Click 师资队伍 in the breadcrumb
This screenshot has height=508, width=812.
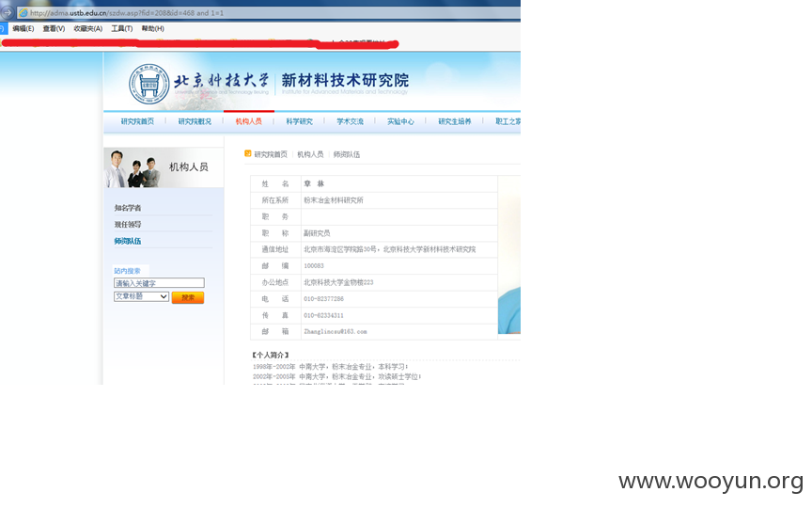[x=347, y=154]
